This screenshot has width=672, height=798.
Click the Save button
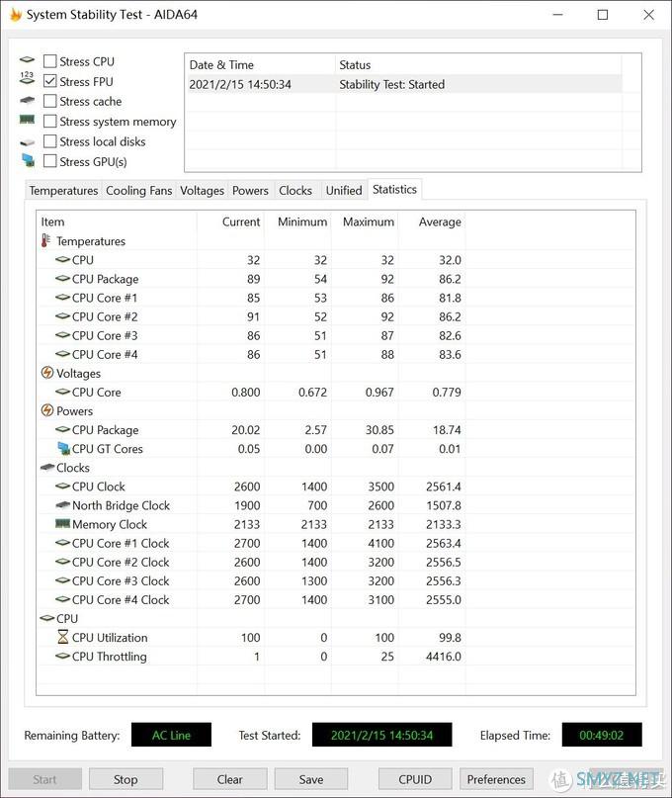pos(311,779)
